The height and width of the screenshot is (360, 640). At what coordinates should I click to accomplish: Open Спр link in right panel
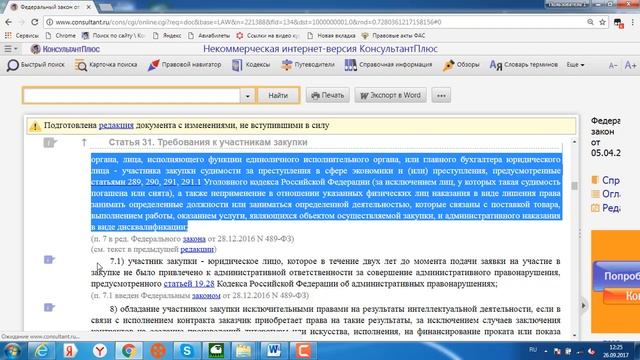pyautogui.click(x=606, y=180)
